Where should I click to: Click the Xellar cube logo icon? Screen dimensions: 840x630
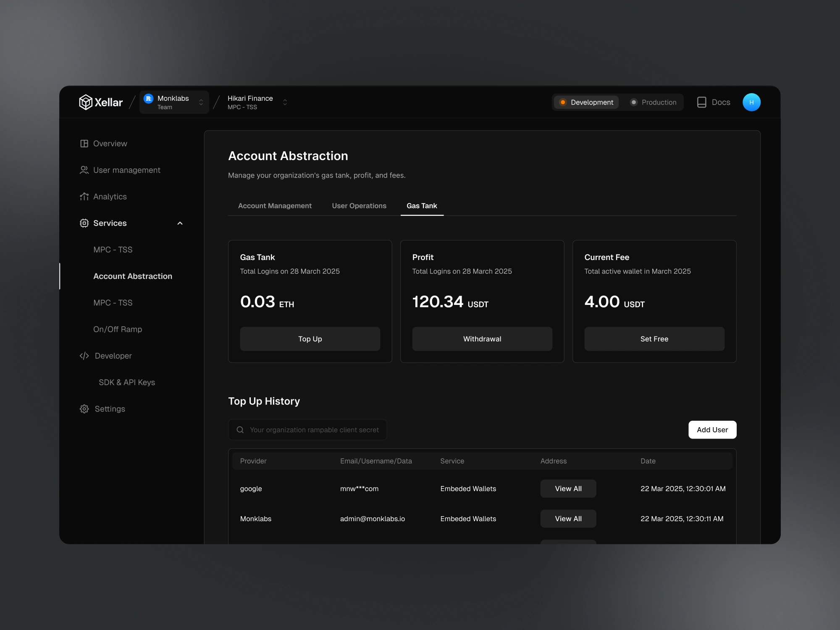(86, 102)
